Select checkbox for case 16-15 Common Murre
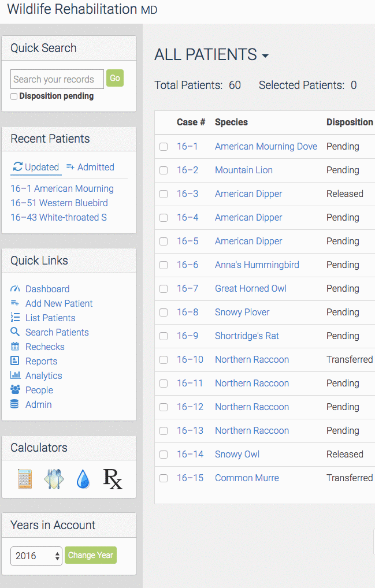Image resolution: width=375 pixels, height=588 pixels. point(164,478)
